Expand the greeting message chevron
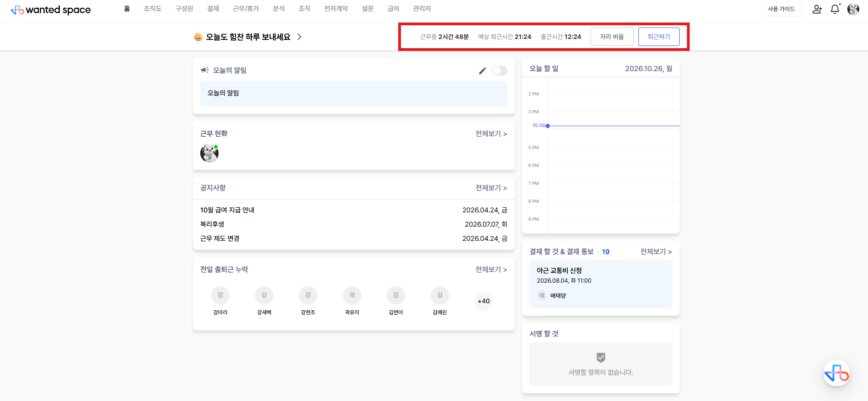Viewport: 868px width, 401px height. 299,37
